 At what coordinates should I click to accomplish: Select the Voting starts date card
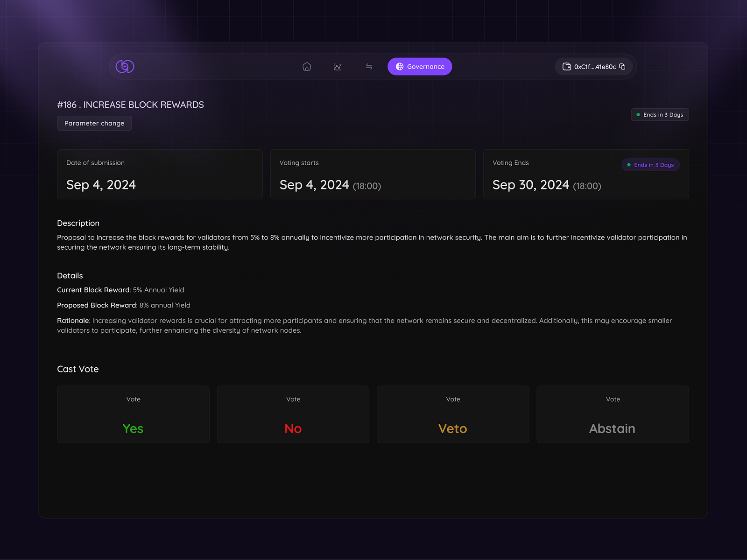coord(373,174)
